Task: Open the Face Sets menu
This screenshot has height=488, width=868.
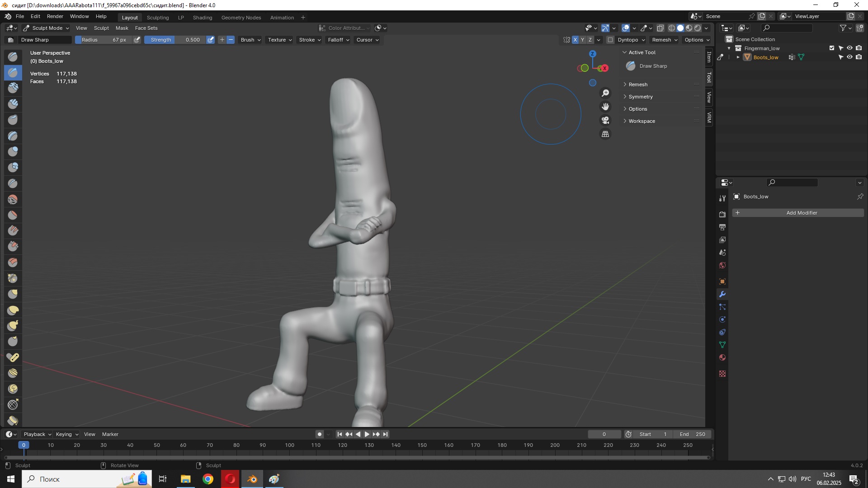Action: pyautogui.click(x=146, y=28)
